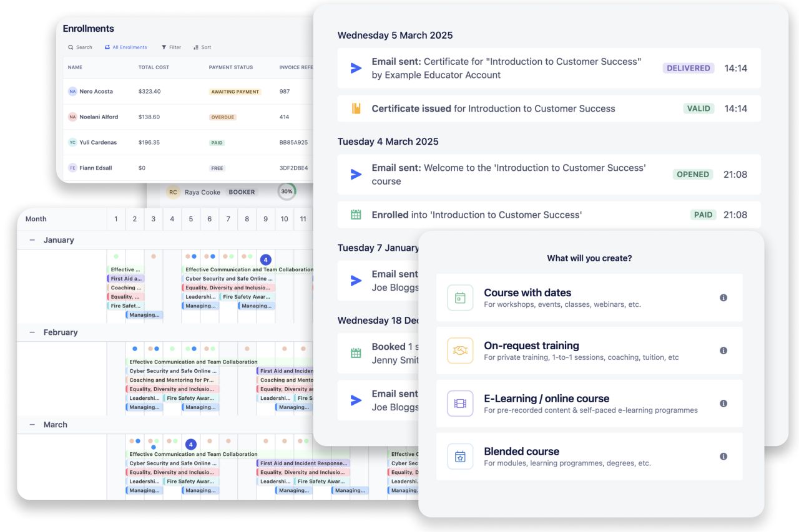Click the calendar icon for Course with dates
The width and height of the screenshot is (799, 532).
[460, 297]
